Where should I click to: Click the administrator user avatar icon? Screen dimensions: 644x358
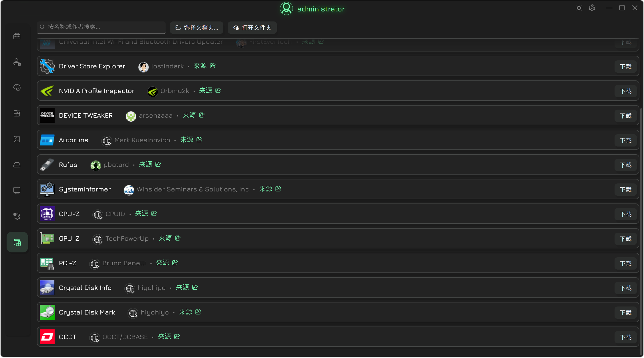click(286, 9)
